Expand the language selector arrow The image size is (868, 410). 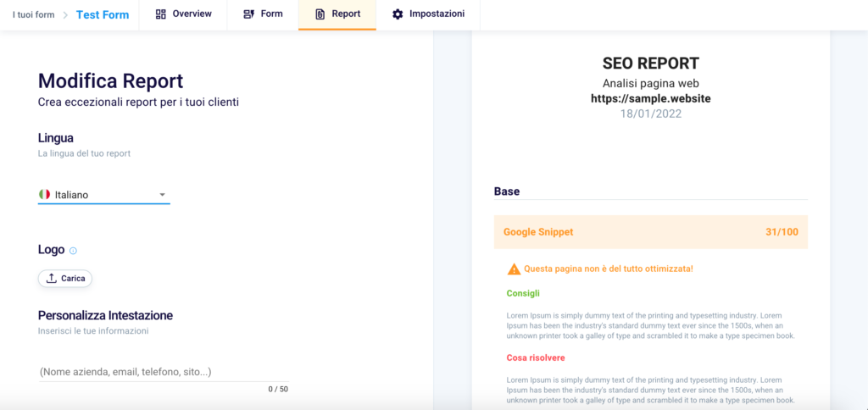(x=162, y=195)
